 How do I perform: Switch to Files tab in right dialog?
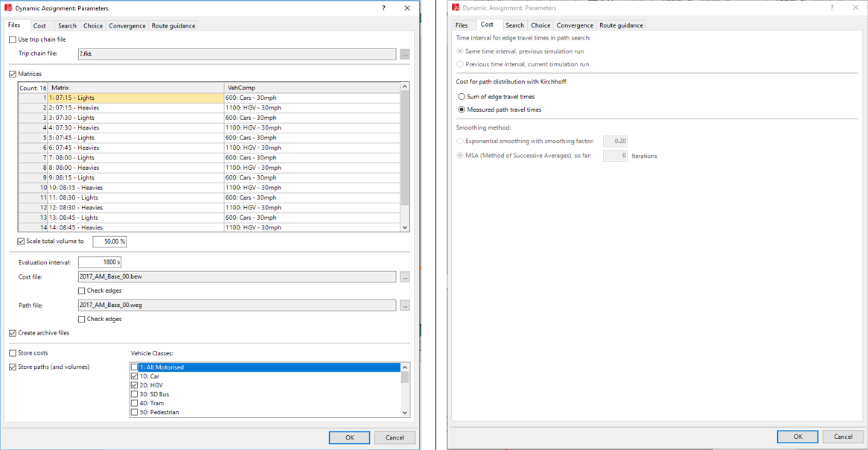click(462, 25)
